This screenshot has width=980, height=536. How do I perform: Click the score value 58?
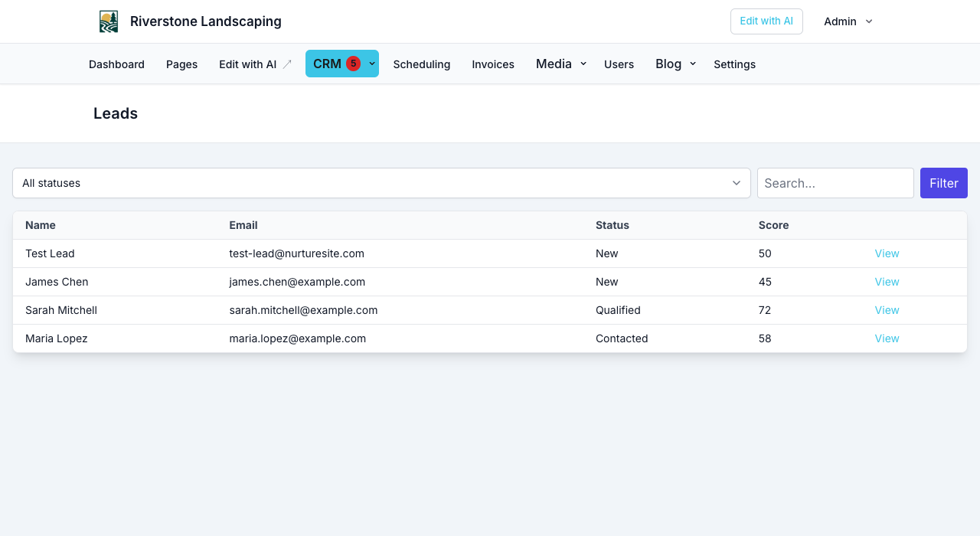765,338
